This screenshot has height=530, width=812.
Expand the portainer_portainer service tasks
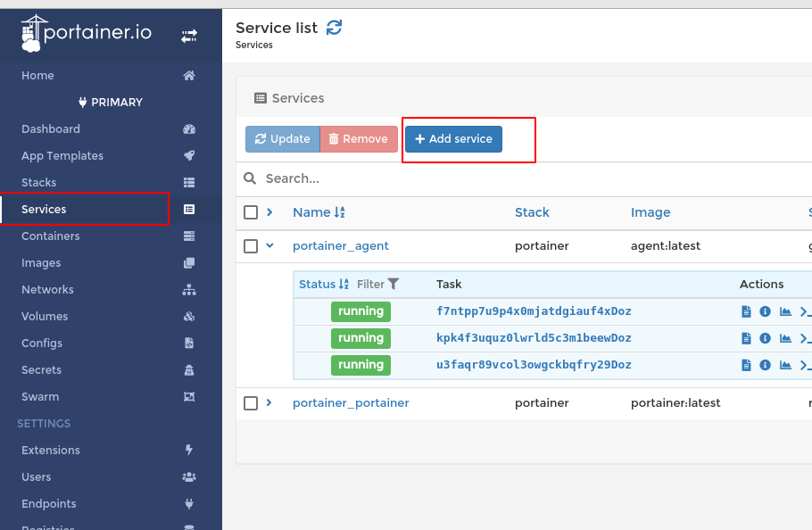coord(269,403)
